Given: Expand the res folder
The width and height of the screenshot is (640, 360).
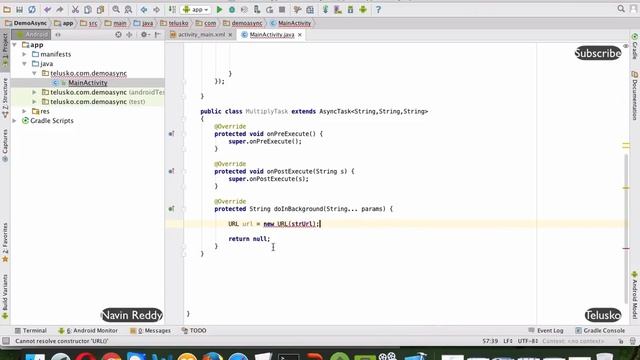Looking at the screenshot, I should tap(24, 111).
